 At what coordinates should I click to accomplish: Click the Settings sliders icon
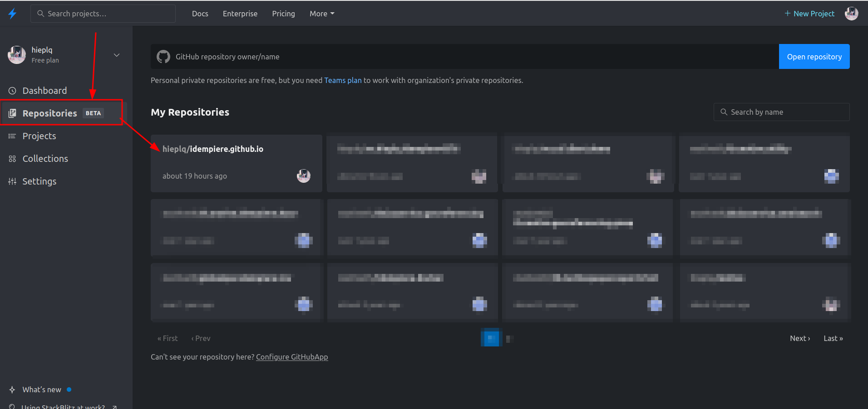pos(12,181)
